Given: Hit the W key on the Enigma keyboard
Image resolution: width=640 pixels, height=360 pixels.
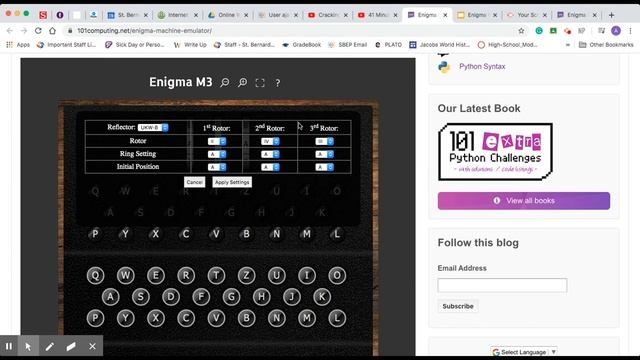Looking at the screenshot, I should click(125, 276).
